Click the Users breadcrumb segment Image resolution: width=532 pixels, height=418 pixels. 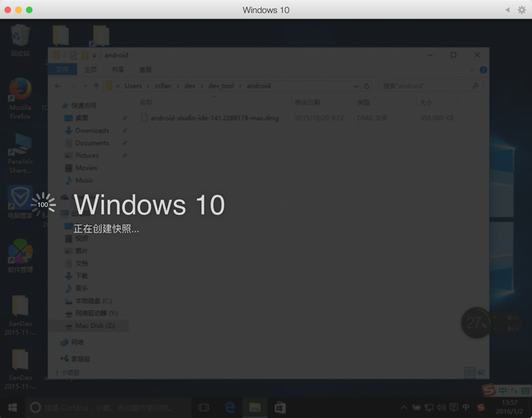(x=133, y=86)
